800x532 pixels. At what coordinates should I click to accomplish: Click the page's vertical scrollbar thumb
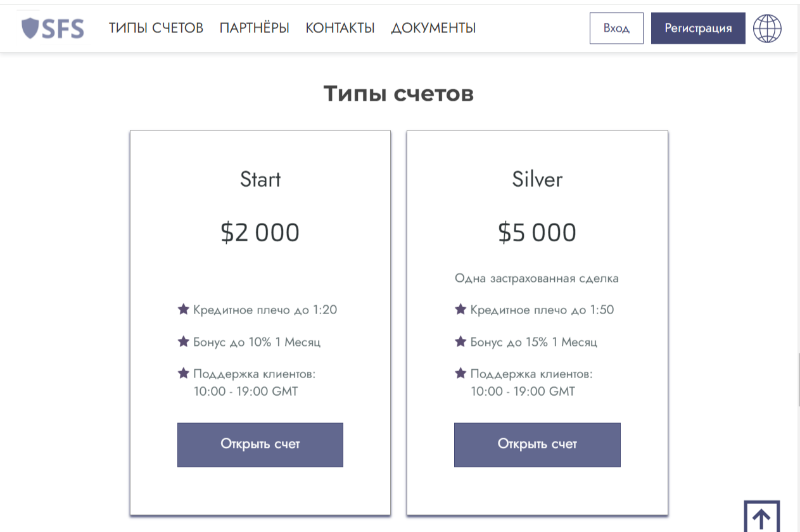(x=797, y=379)
